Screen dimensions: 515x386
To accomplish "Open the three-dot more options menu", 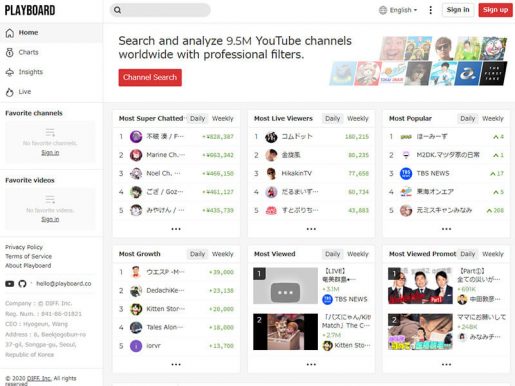I will click(430, 10).
